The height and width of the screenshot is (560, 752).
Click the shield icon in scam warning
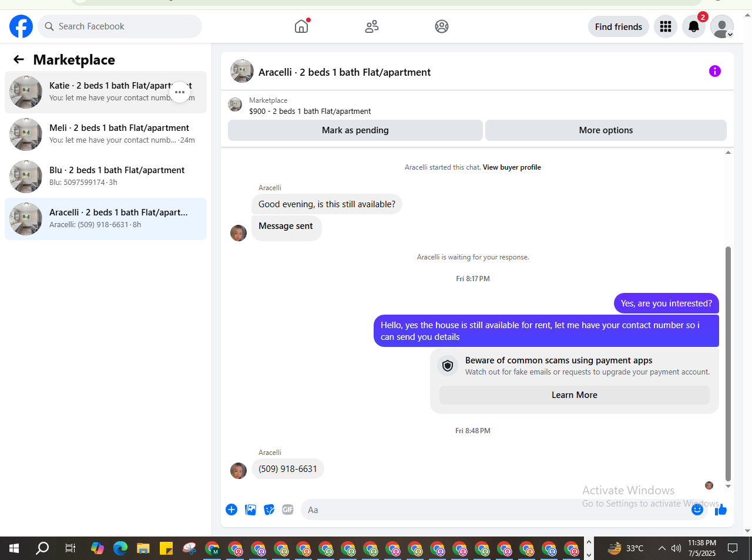pyautogui.click(x=448, y=366)
